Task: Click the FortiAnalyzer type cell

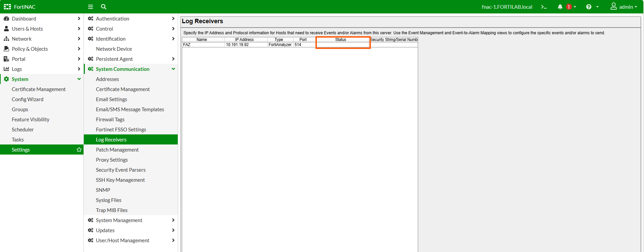Action: 280,45
